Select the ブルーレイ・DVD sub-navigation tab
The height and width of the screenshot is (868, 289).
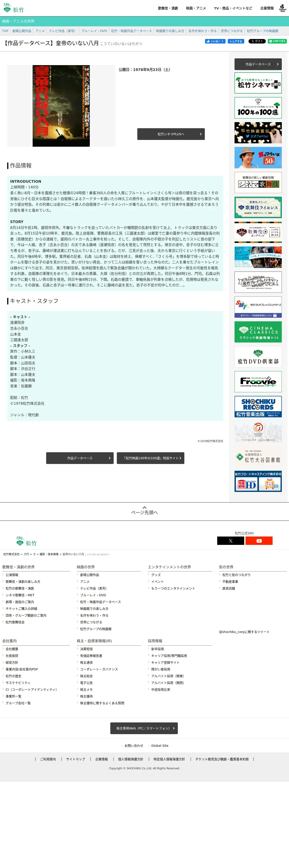(94, 31)
